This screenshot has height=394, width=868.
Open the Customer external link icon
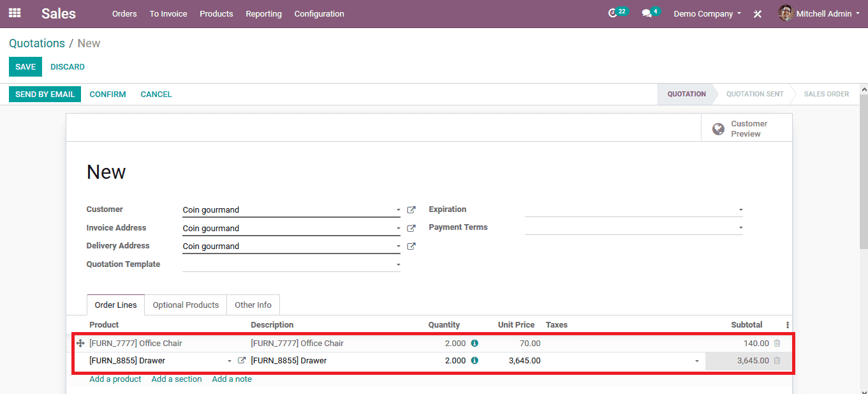coord(411,209)
